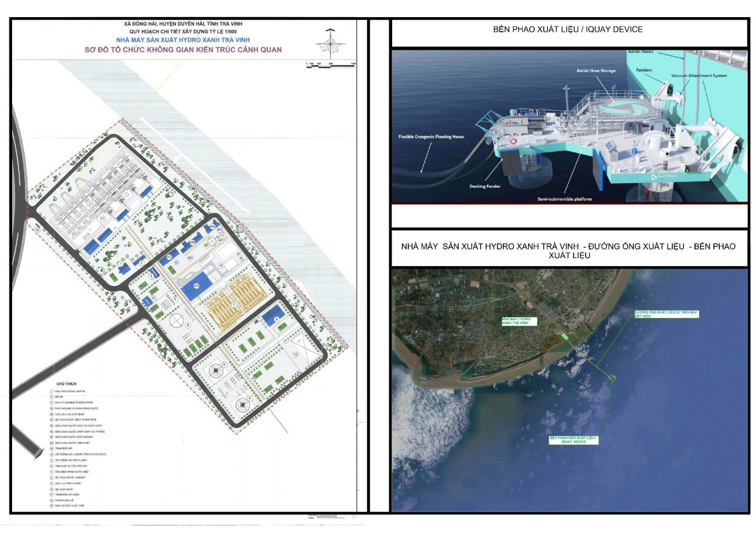Click circled marker 7 on orange area
Viewport: 756px width, 535px height.
click(234, 305)
